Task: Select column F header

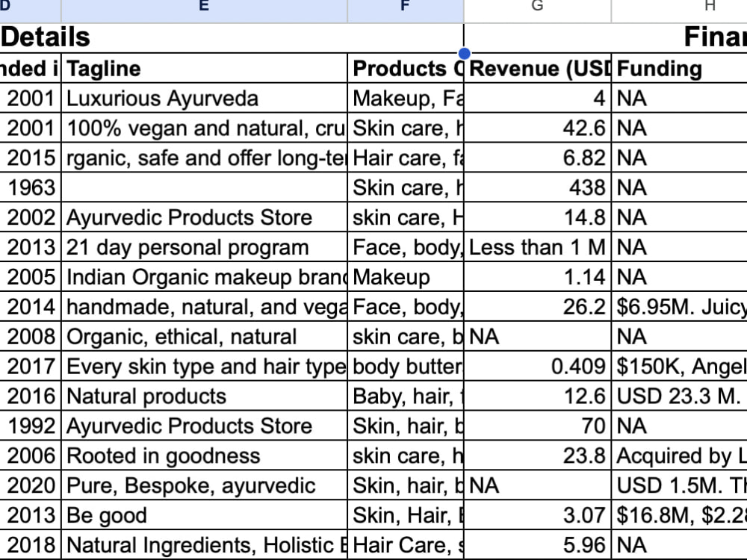Action: [x=406, y=11]
